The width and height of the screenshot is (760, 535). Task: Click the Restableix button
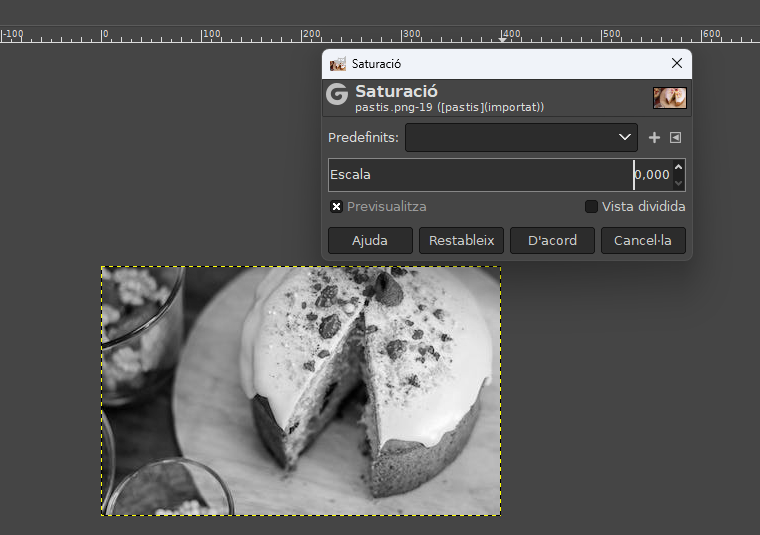tap(461, 240)
